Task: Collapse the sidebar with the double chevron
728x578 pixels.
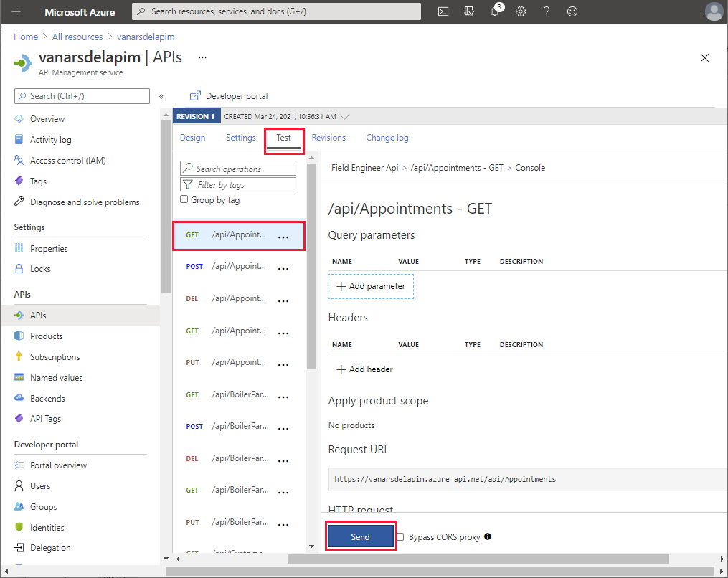Action: 161,96
